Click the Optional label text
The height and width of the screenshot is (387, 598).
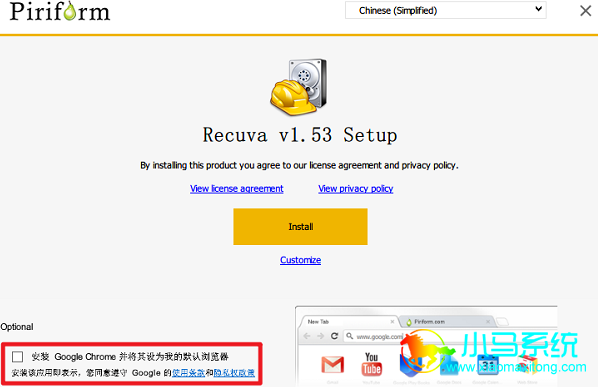(x=17, y=327)
